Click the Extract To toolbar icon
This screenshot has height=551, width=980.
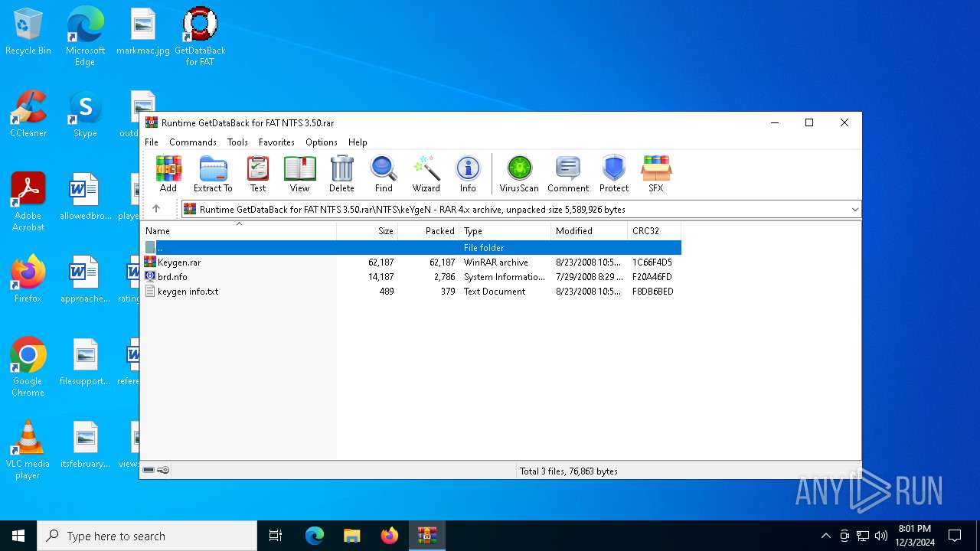click(213, 174)
